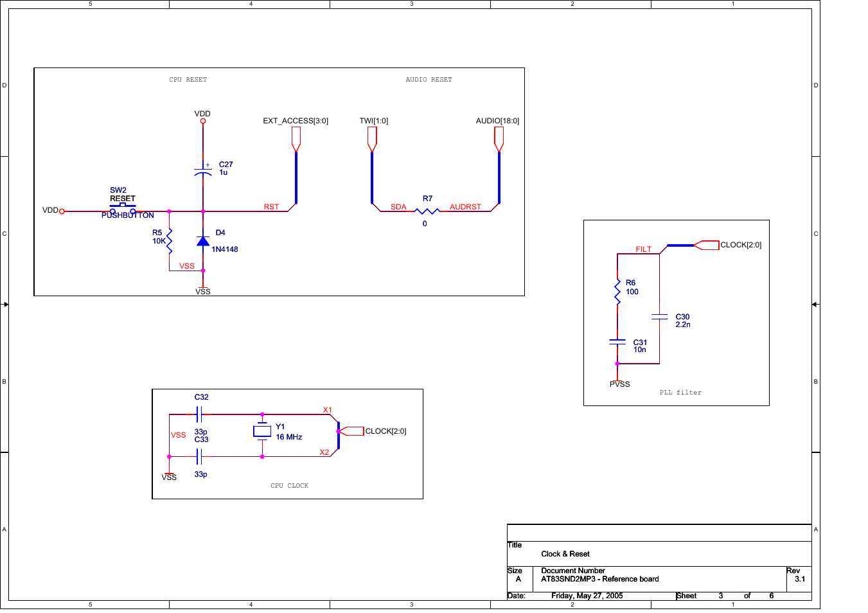
Task: Select the R7 zero-ohm resistor symbol
Action: (x=427, y=211)
